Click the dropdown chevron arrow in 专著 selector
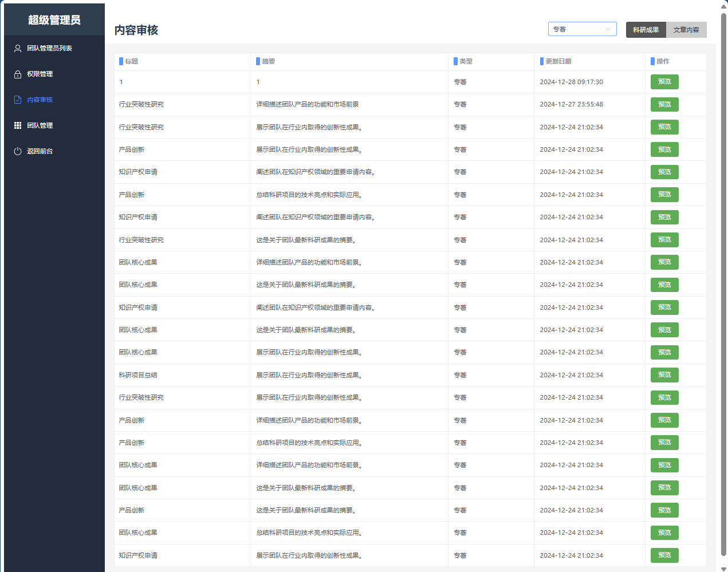The height and width of the screenshot is (572, 728). 608,29
